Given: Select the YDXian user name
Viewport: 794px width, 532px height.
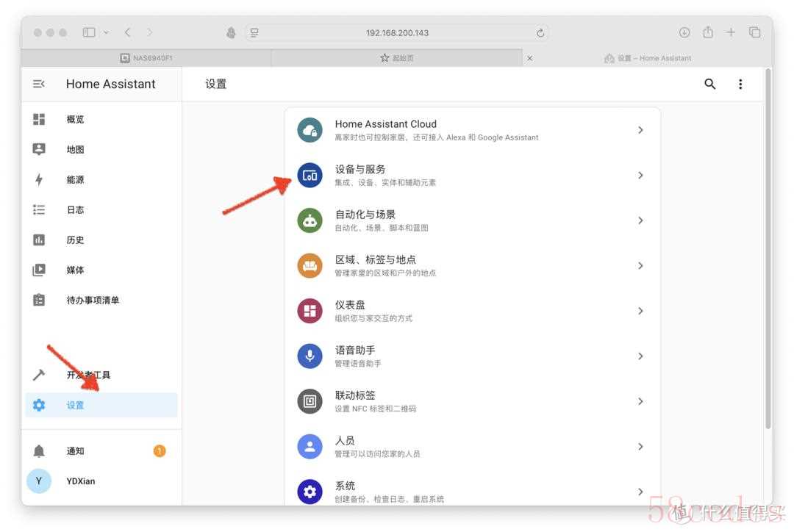Looking at the screenshot, I should [x=81, y=481].
